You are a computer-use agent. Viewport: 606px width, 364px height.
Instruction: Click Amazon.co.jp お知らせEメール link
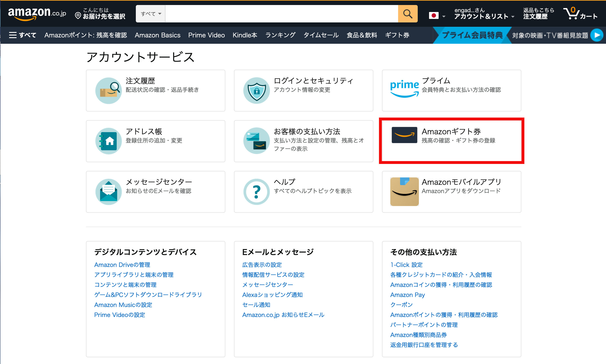(283, 315)
